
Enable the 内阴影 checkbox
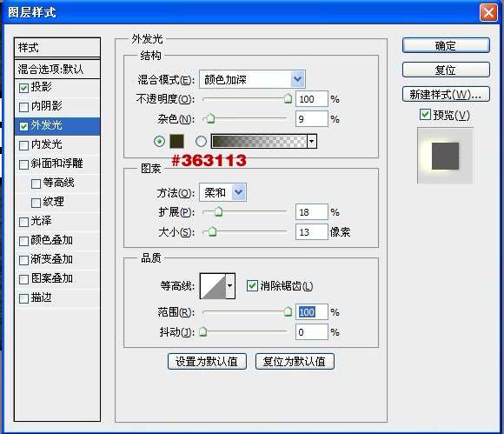(x=23, y=107)
